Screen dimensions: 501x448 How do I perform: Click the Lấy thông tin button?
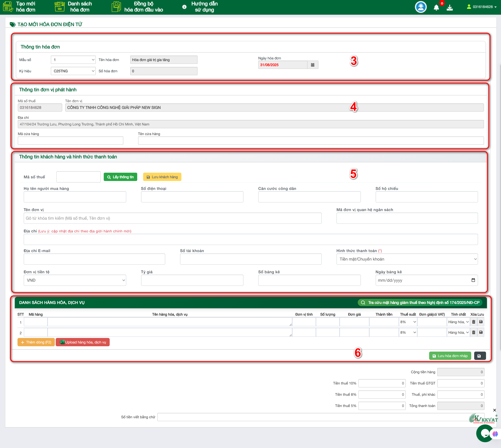(120, 177)
